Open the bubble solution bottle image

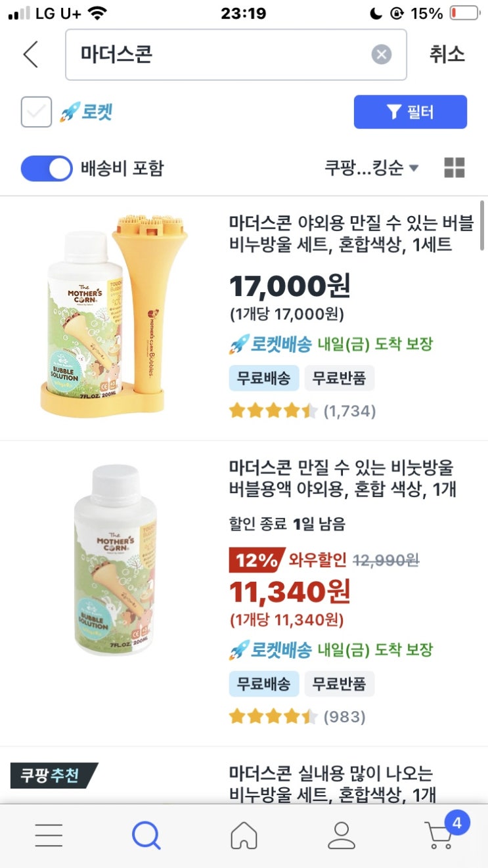(116, 559)
